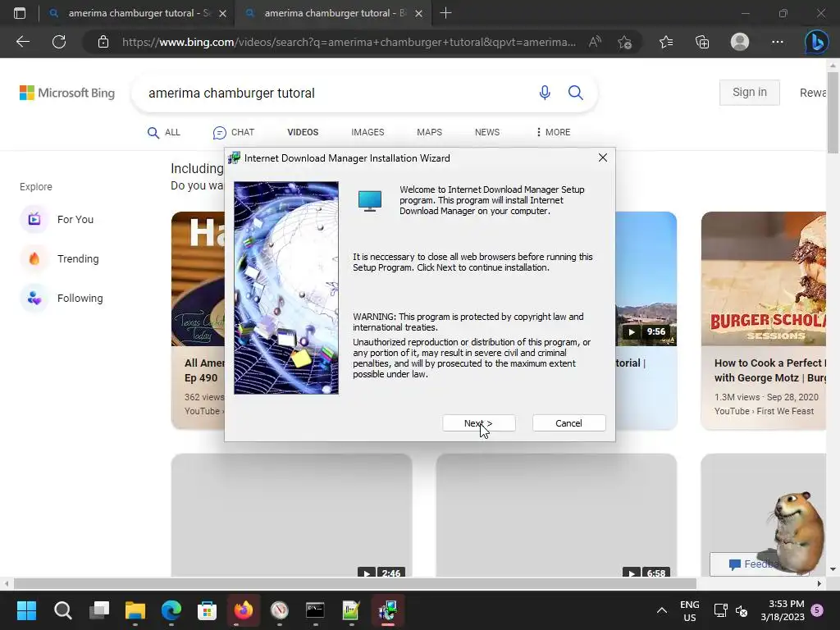Click the read aloud icon in address bar

595,42
